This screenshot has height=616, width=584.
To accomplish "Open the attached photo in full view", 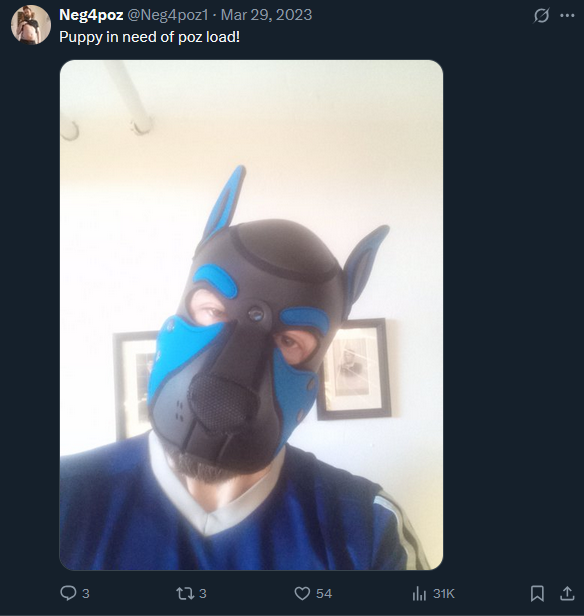I will tap(251, 315).
